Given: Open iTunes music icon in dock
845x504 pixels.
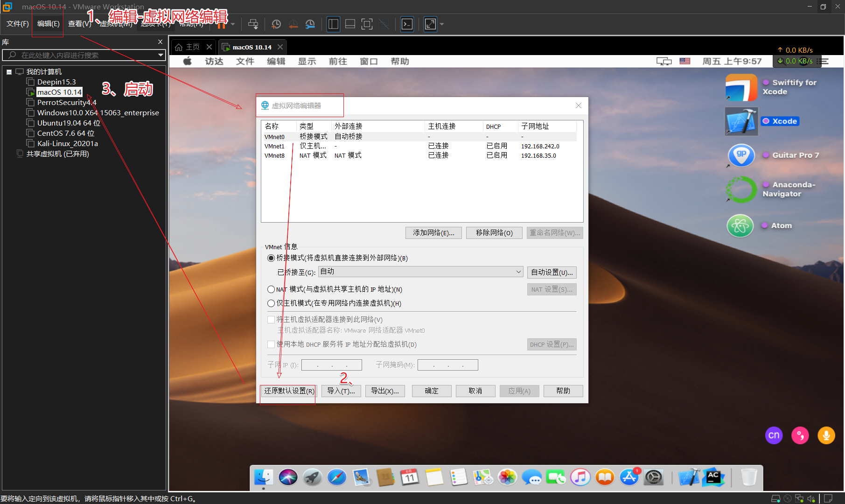Looking at the screenshot, I should coord(580,477).
